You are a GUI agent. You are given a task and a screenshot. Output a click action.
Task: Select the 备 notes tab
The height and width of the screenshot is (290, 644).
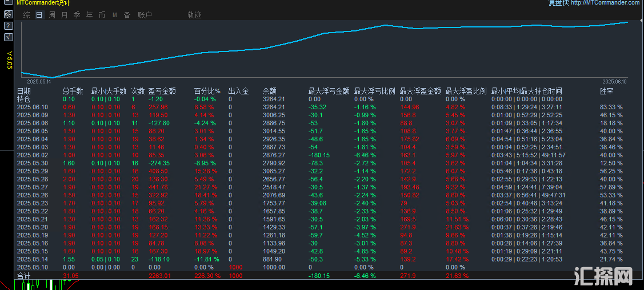click(x=127, y=15)
